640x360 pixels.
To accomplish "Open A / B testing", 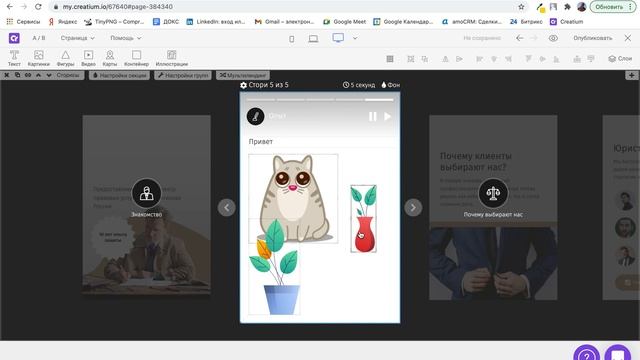I will tap(39, 38).
